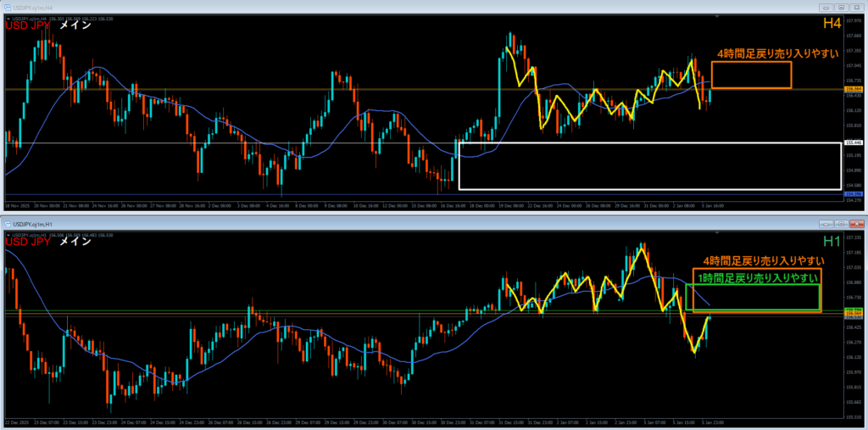Minimize the USDJPY H1 chart window
868x430 pixels.
point(826,223)
